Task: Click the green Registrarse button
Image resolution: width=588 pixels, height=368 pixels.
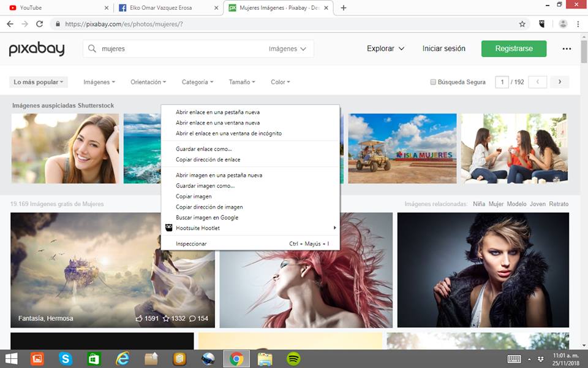Action: (x=513, y=48)
